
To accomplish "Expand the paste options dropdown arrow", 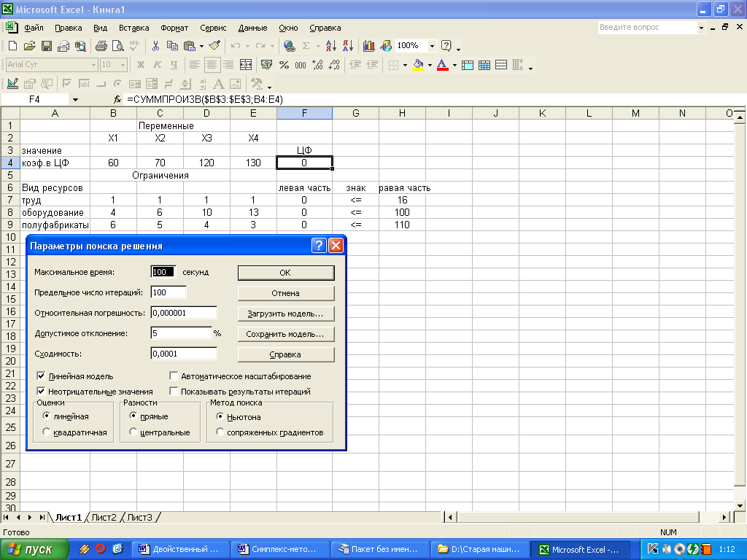I will [x=201, y=46].
